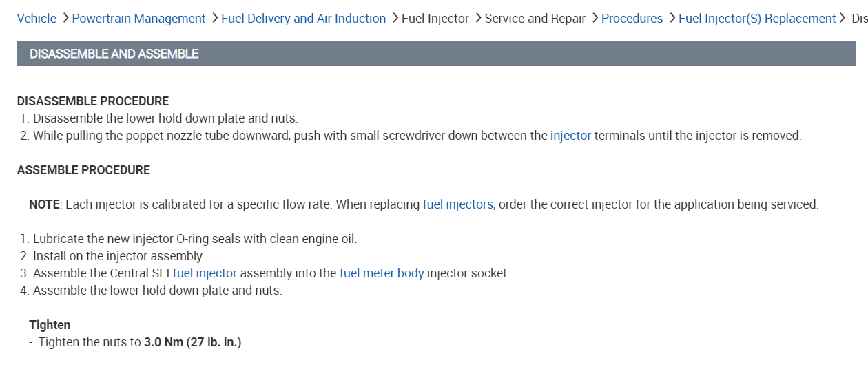Click the DISASSEMBLE AND ASSEMBLE header bar

(436, 54)
